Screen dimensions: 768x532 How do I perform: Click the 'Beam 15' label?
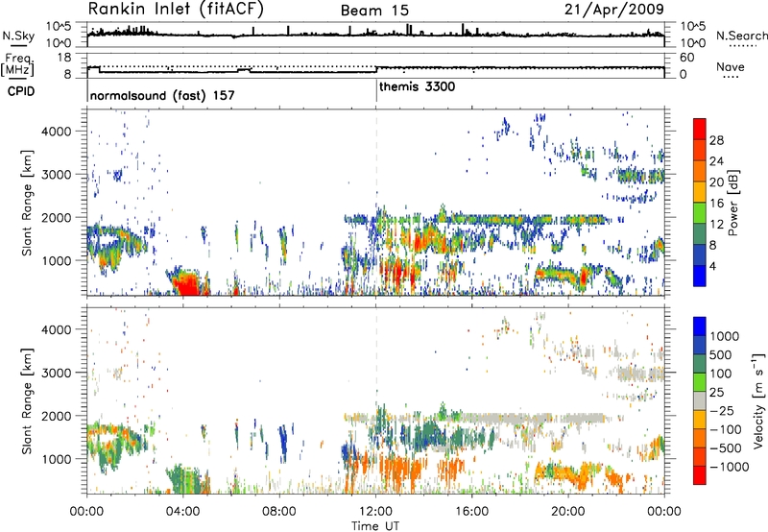point(374,11)
